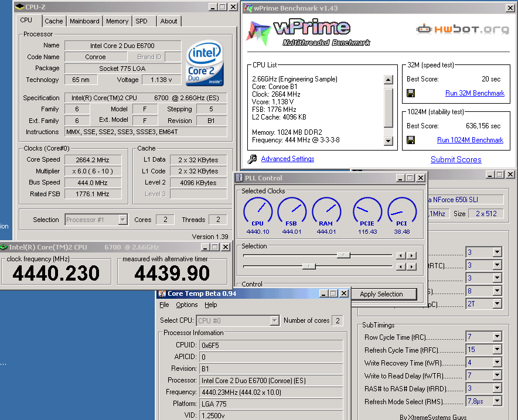This screenshot has height=420, width=518.
Task: Click the save icon in 1024M stability test
Action: (x=411, y=140)
